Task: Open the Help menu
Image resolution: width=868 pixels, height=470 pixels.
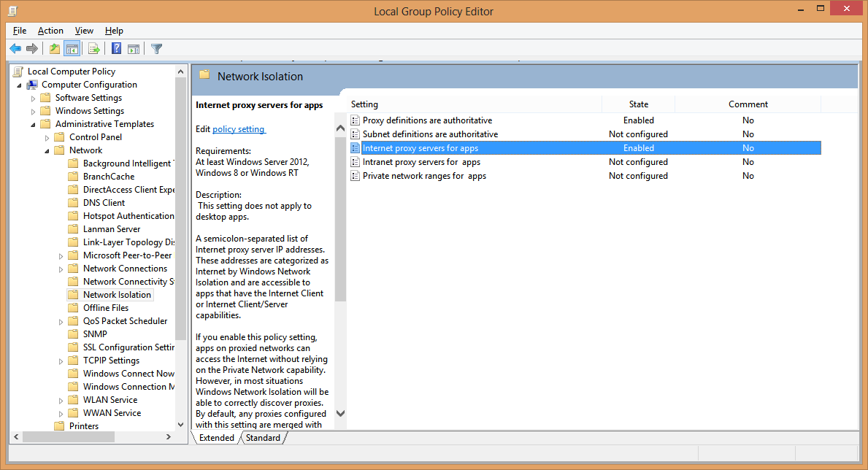Action: click(114, 31)
